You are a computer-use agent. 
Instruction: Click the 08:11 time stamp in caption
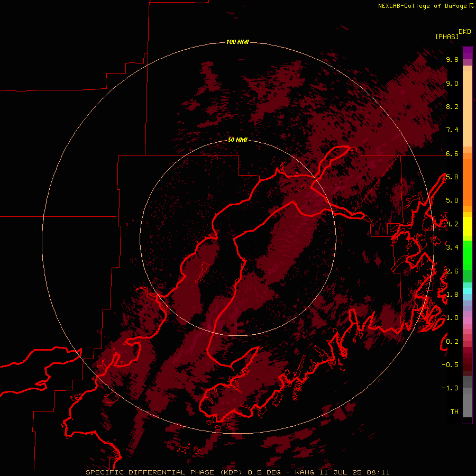pos(378,472)
